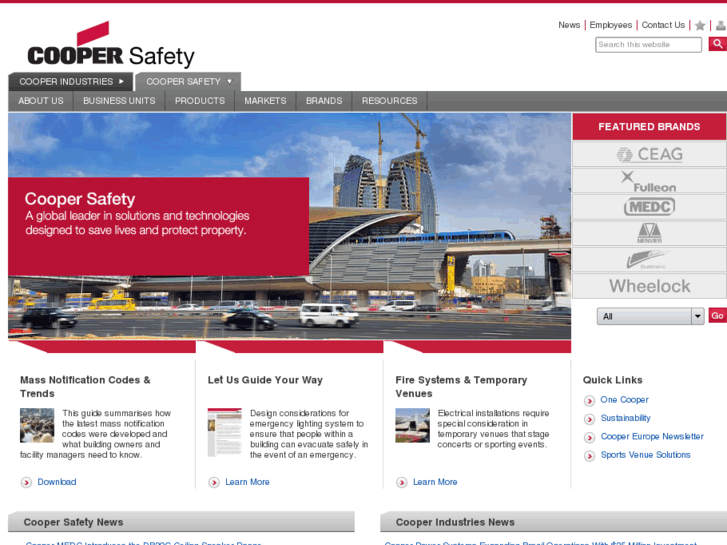Click the Employees header link
Screen dimensions: 727x545
611,25
